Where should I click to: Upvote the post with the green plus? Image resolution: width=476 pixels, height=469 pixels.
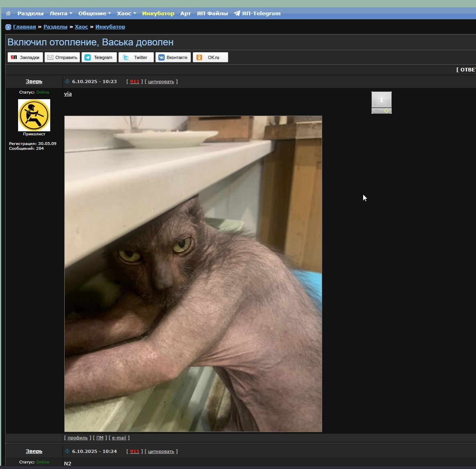[x=386, y=111]
